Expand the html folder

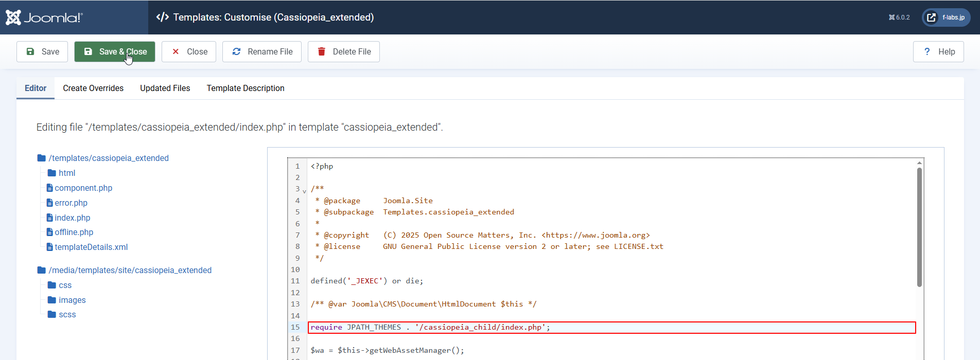tap(61, 173)
